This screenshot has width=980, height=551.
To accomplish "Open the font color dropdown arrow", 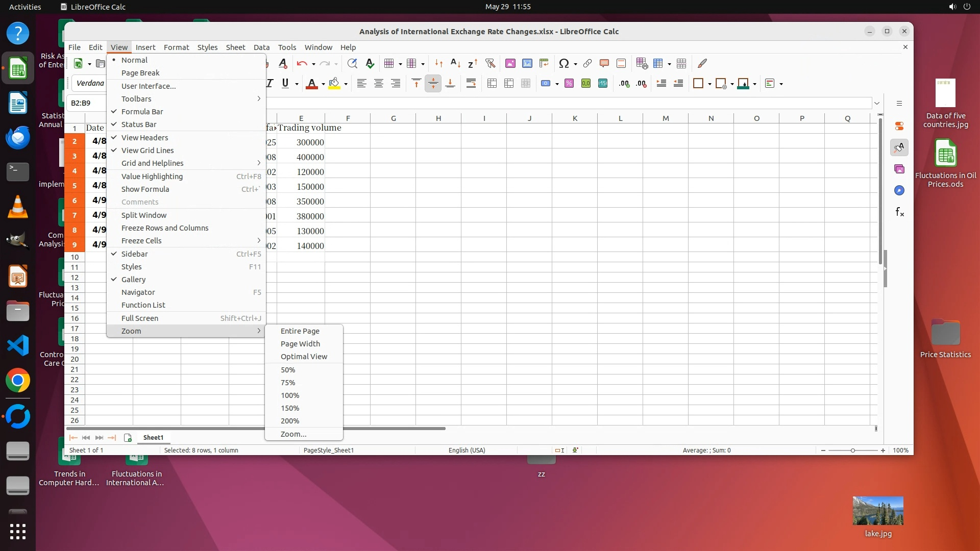I will (323, 84).
